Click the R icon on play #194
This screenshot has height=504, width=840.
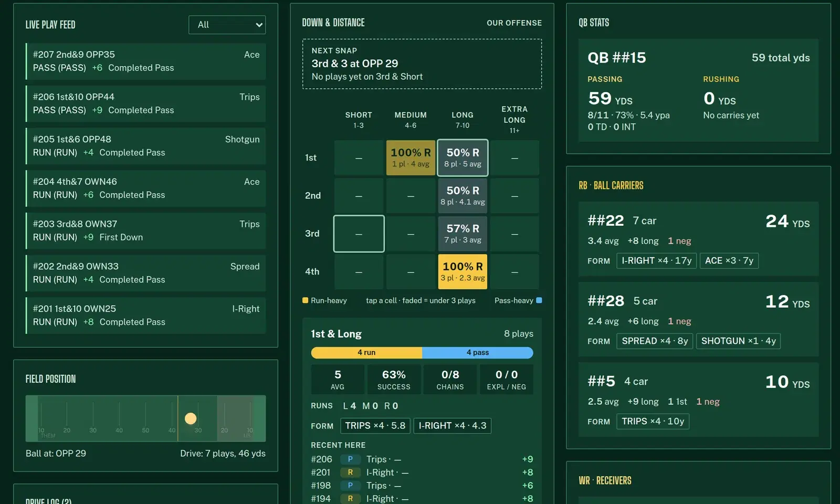point(350,499)
